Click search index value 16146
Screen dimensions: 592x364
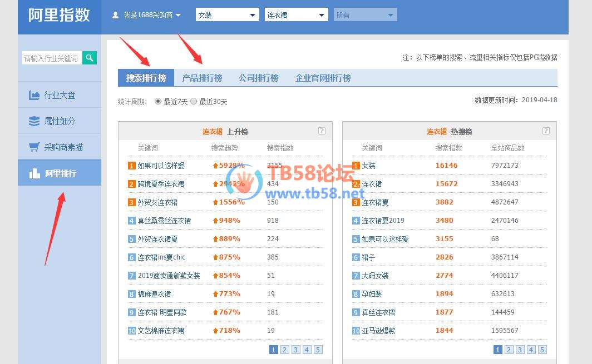[x=446, y=165]
